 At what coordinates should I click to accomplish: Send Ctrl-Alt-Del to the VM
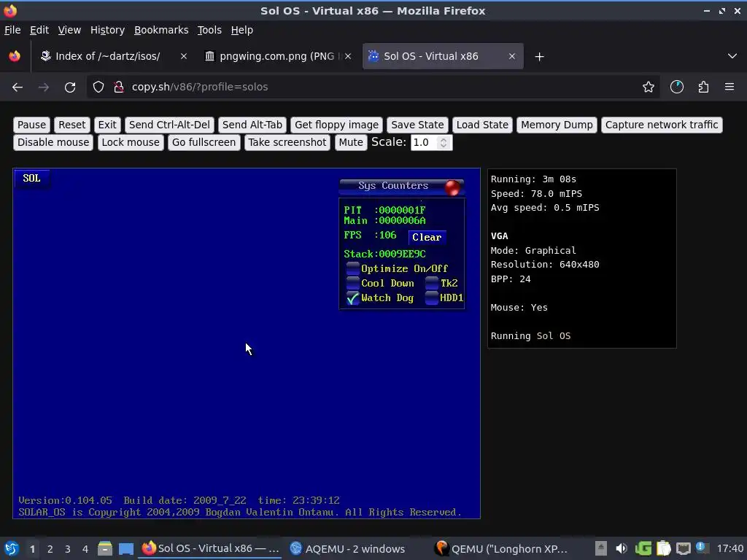point(169,125)
